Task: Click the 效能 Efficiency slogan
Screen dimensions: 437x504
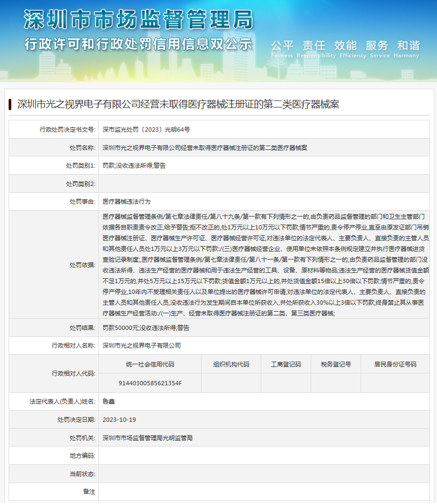Action: click(353, 48)
